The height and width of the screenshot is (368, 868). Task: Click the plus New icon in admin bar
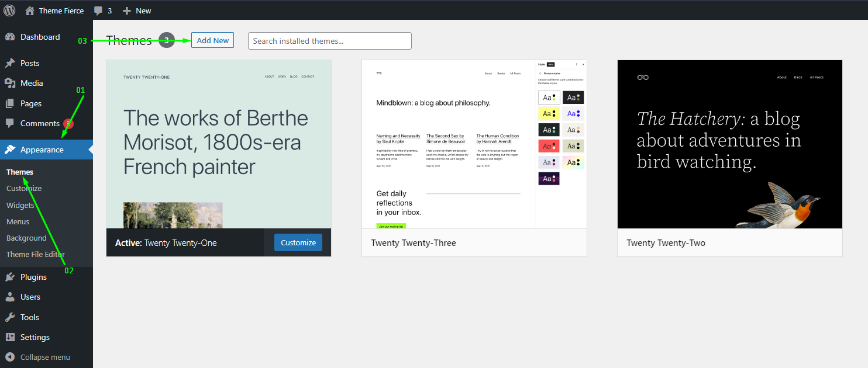[x=127, y=11]
